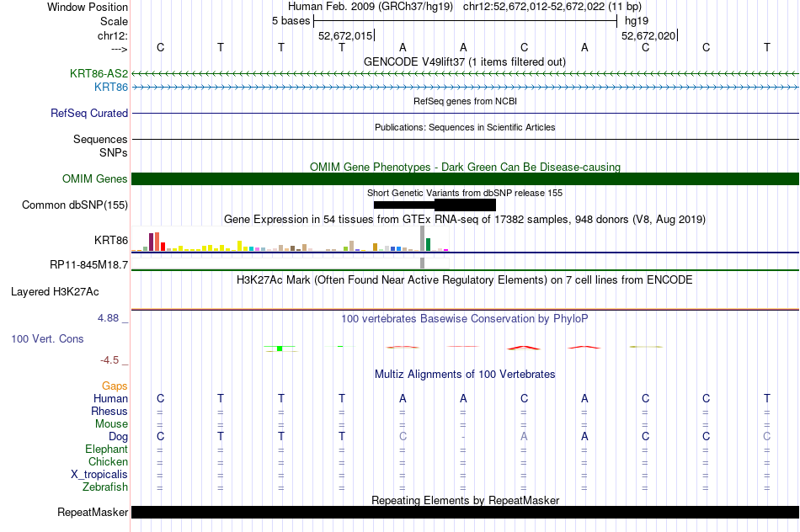Click the RepeatMasker track label
The height and width of the screenshot is (532, 800).
pos(93,512)
